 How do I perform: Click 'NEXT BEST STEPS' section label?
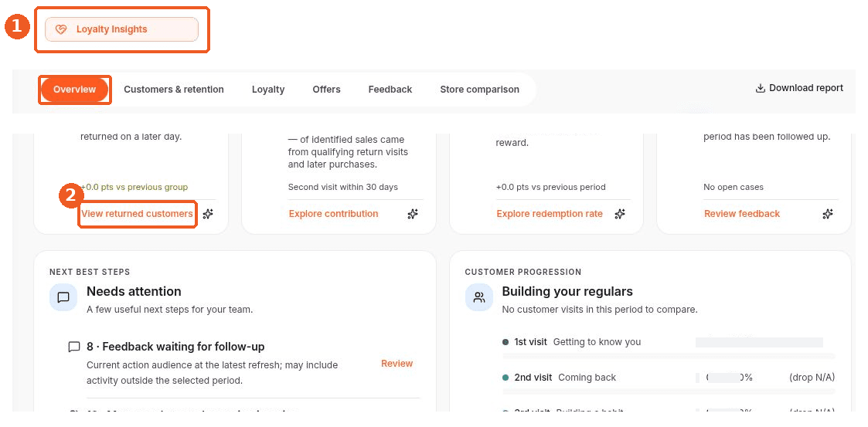90,272
